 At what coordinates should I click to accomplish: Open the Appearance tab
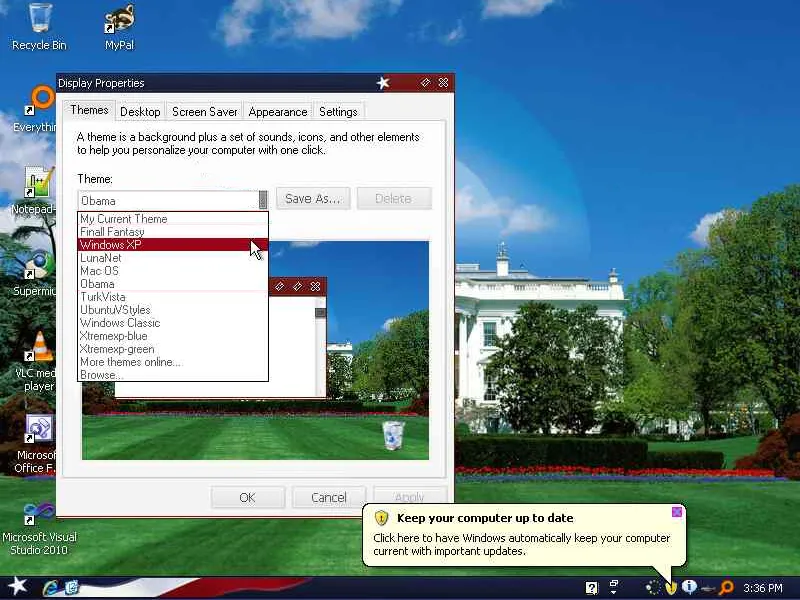tap(278, 112)
